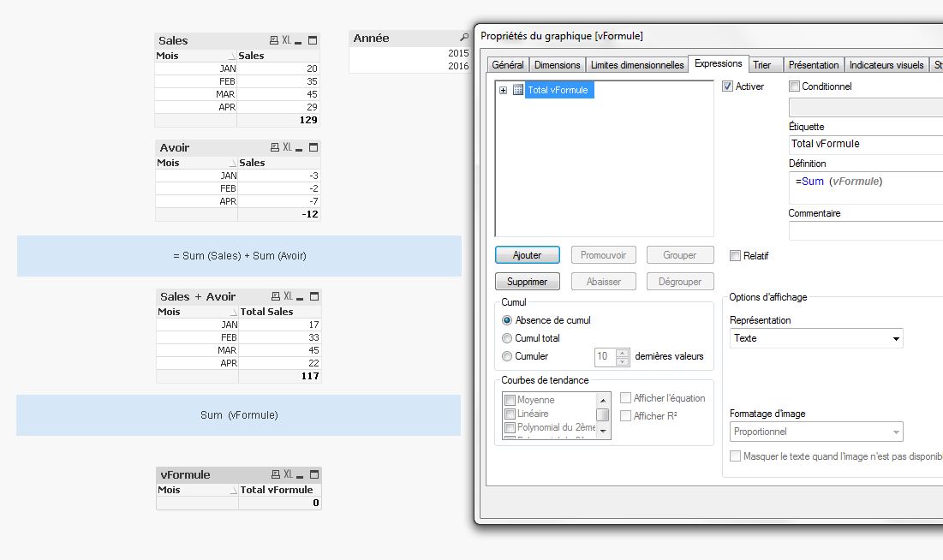Sort vFormule table by the Mois column indicator

(233, 491)
